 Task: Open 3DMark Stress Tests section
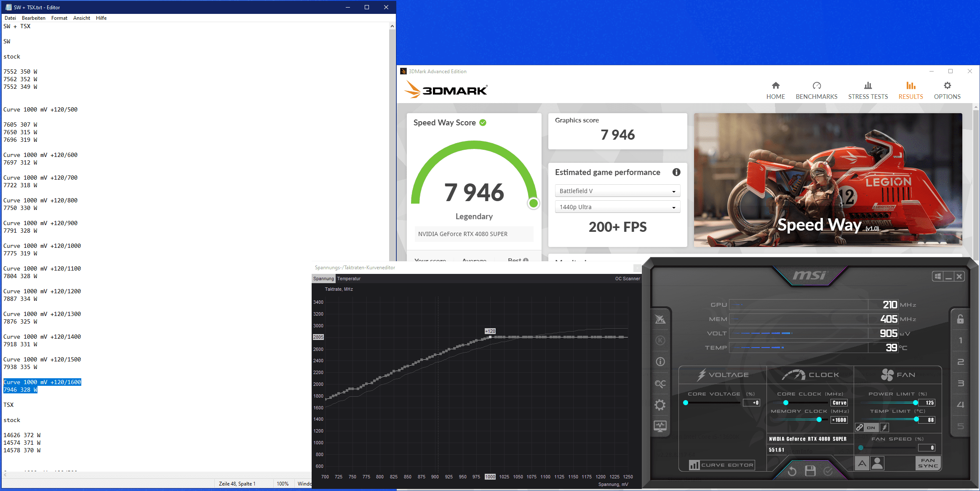[868, 91]
